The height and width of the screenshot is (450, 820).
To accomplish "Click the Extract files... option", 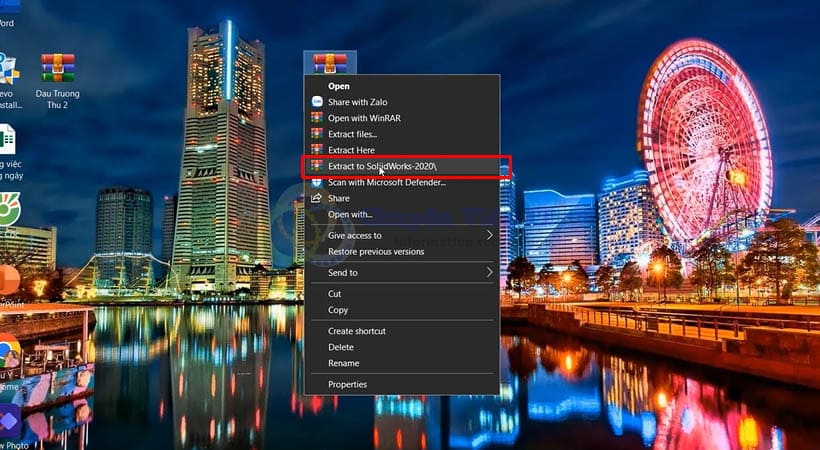I will tap(352, 134).
